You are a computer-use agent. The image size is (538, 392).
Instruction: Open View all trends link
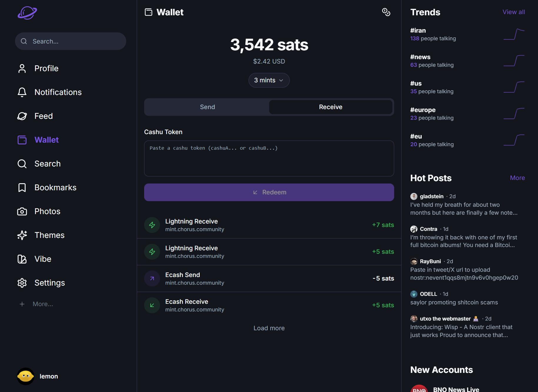(x=513, y=12)
